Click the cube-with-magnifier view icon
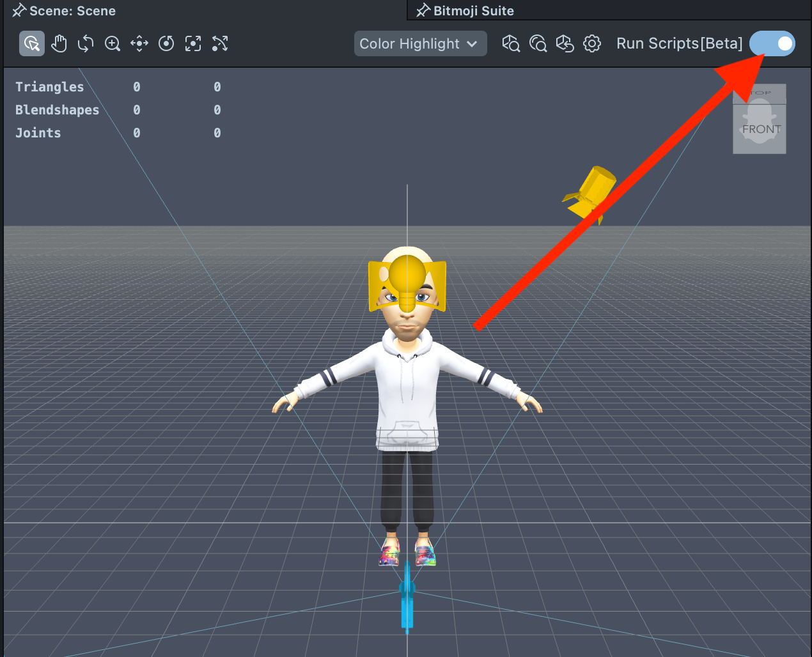This screenshot has width=812, height=657. click(511, 43)
